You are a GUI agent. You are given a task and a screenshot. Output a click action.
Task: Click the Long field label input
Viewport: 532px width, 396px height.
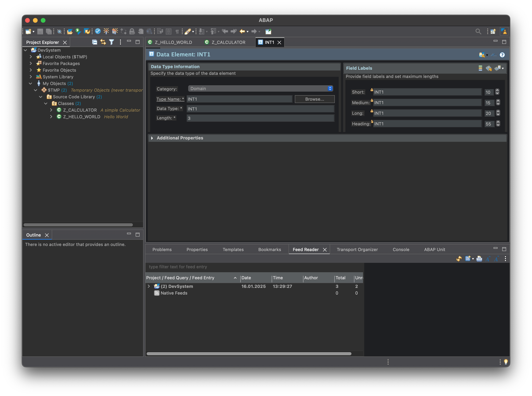tap(427, 113)
